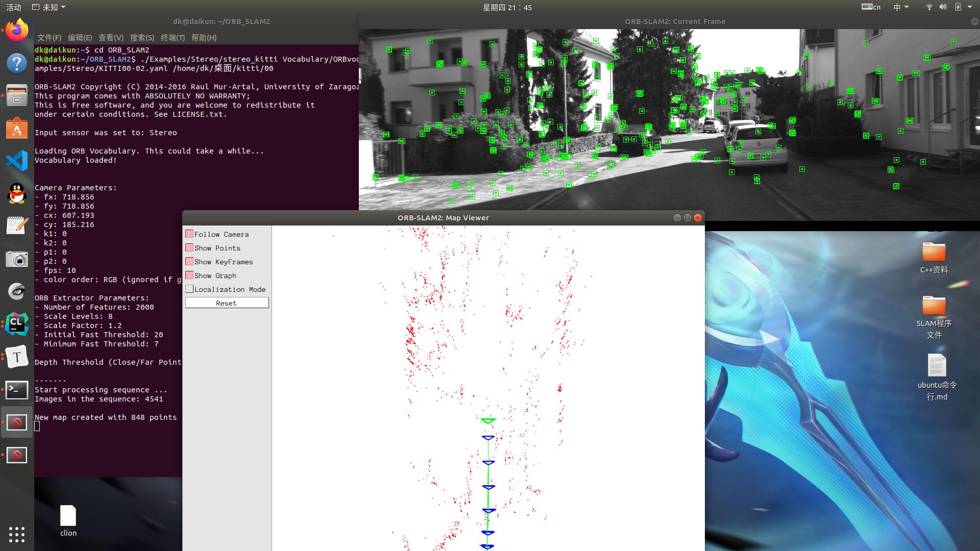Toggle Show KeyFrames in Map Viewer
The image size is (980, 551).
tap(189, 261)
